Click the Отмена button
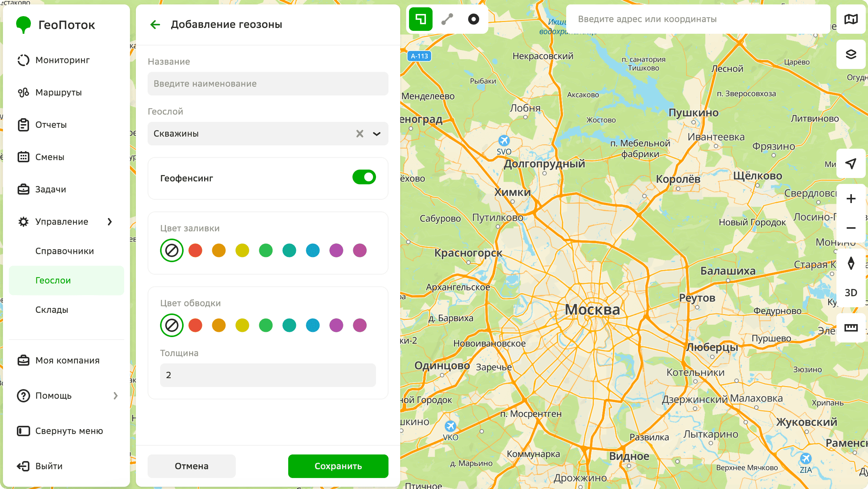 point(192,466)
